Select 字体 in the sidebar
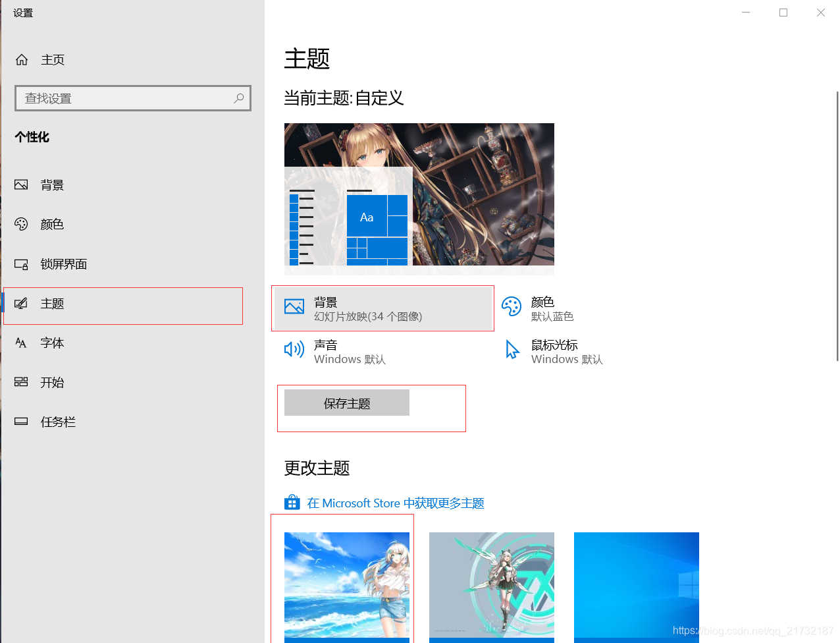The width and height of the screenshot is (840, 643). (132, 343)
